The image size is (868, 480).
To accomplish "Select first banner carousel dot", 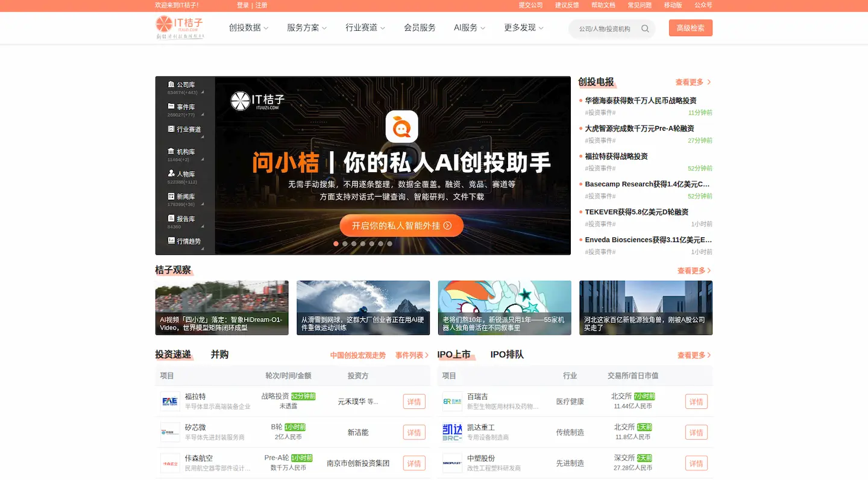I will pyautogui.click(x=336, y=244).
